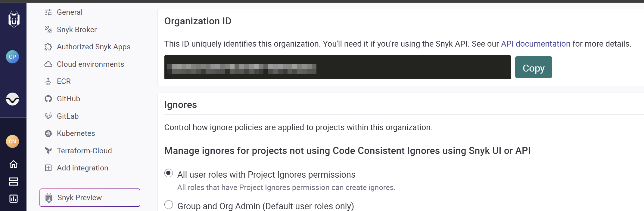Click the Snyk chevron logo icon

pos(12,99)
